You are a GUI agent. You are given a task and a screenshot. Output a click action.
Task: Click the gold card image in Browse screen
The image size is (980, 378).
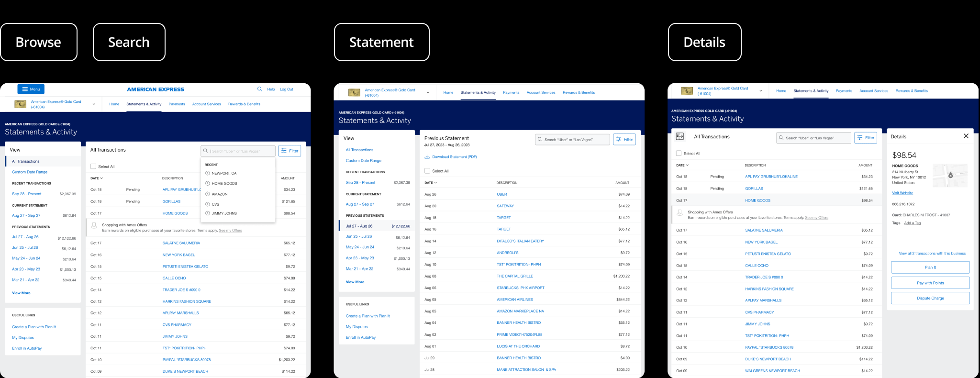pos(21,104)
